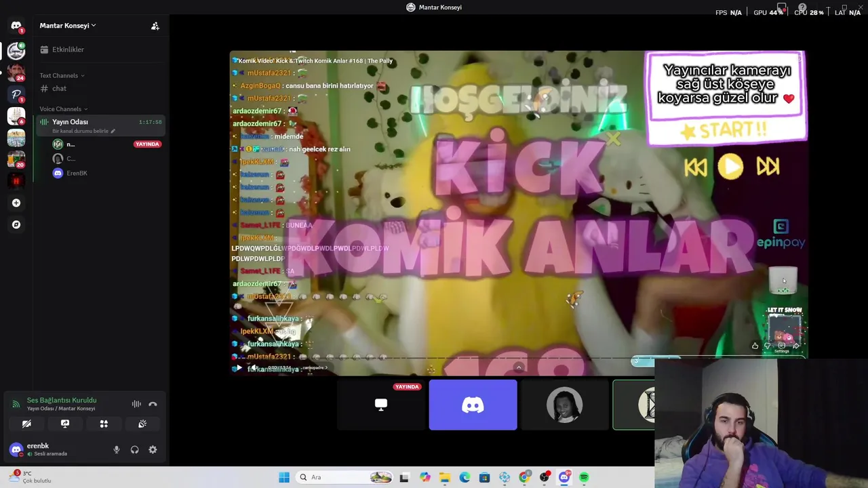The image size is (868, 488).
Task: Open Ses Bağlantısı Kuruldu connection details
Action: tap(62, 401)
